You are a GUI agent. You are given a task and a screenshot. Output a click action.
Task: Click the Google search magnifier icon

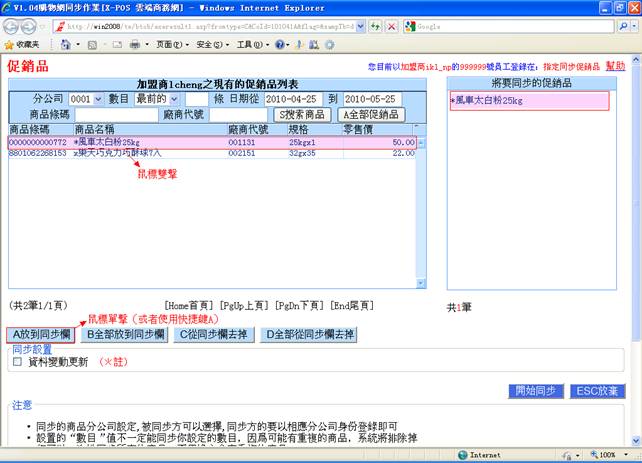pyautogui.click(x=620, y=25)
